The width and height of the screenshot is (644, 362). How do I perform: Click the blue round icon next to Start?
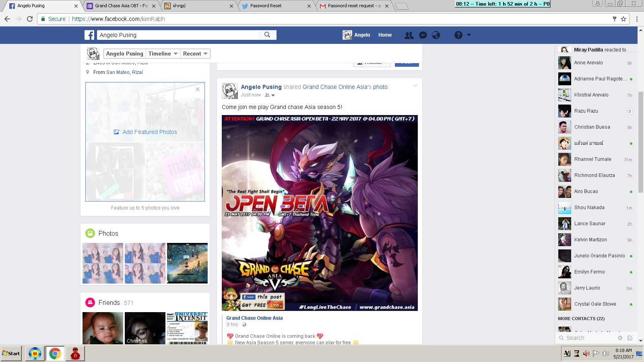35,354
